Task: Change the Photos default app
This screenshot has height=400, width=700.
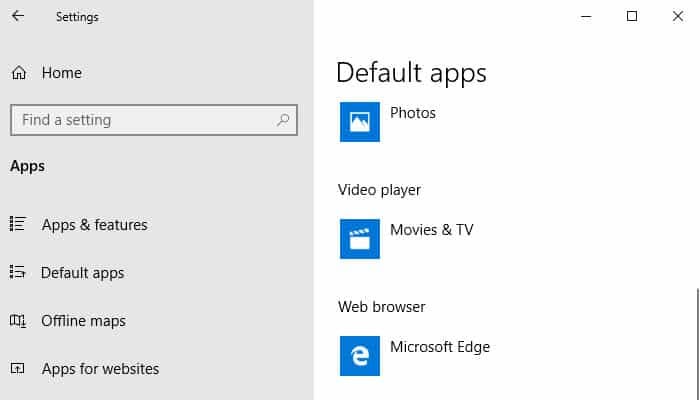Action: (413, 113)
